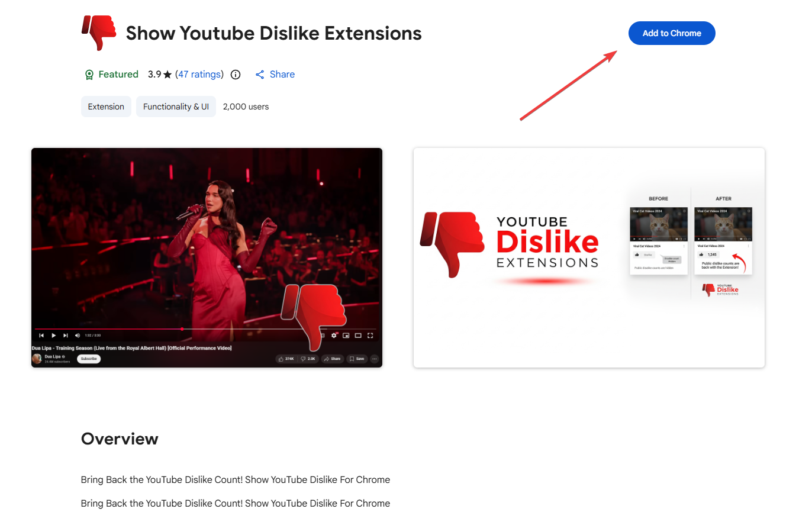Select the Functionality & UI category tag
The height and width of the screenshot is (522, 812).
coord(176,107)
